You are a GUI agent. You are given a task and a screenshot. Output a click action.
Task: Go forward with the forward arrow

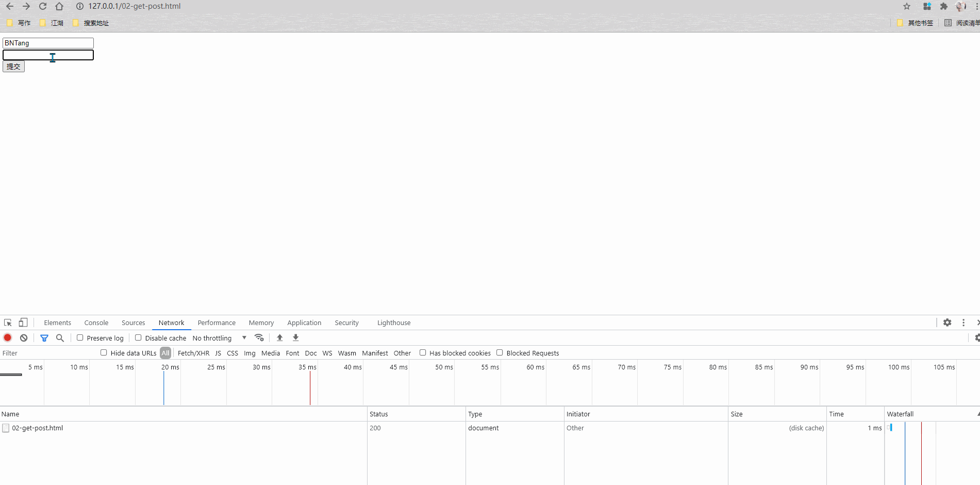pyautogui.click(x=26, y=6)
